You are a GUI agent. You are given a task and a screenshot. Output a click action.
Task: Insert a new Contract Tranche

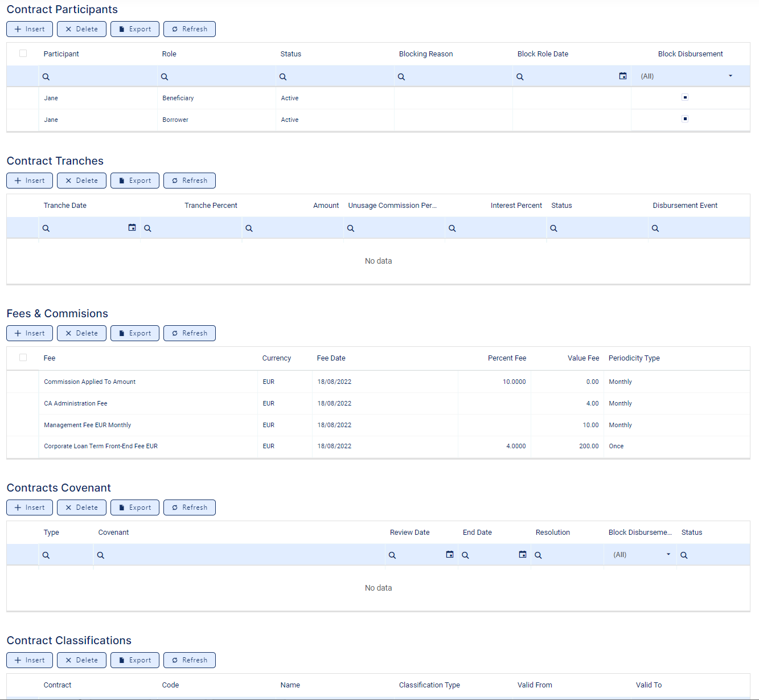(30, 181)
